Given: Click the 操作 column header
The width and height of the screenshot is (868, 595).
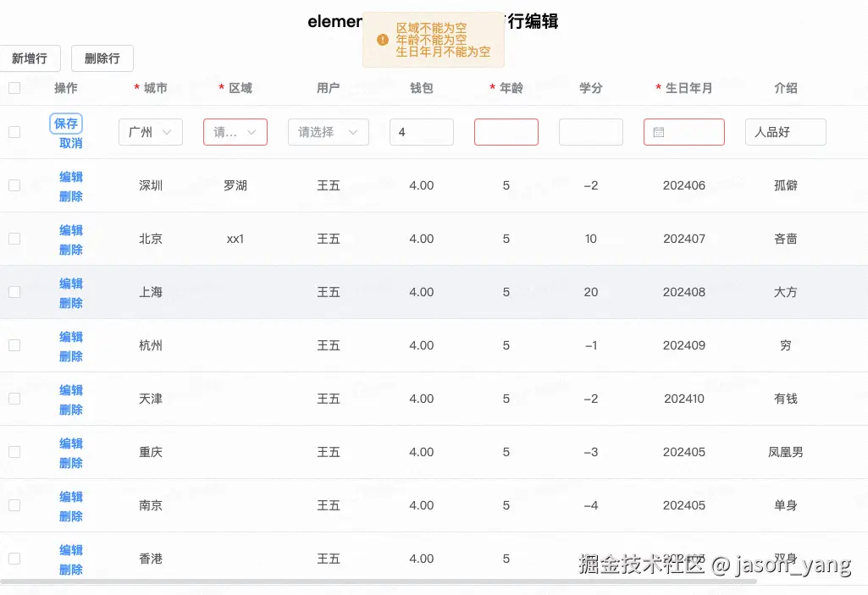Looking at the screenshot, I should (x=66, y=88).
